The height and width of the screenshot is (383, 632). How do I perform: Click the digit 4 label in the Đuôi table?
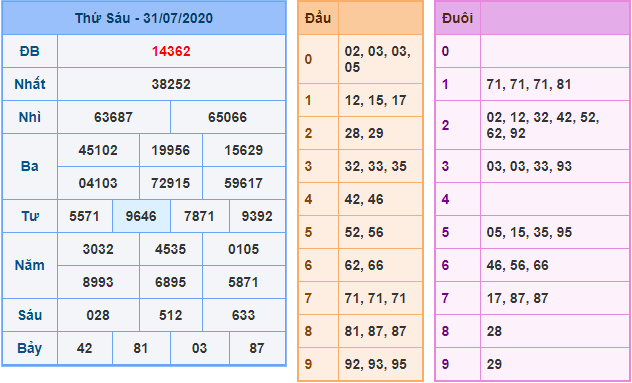pyautogui.click(x=445, y=200)
